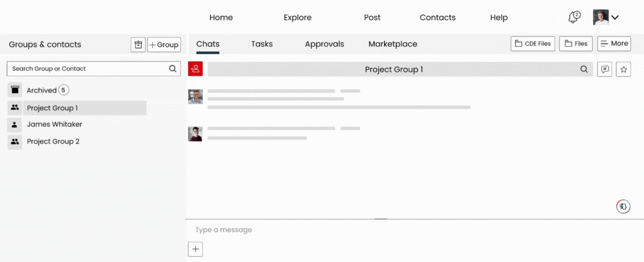Click the plus attachment icon
The image size is (644, 262).
tap(195, 249)
